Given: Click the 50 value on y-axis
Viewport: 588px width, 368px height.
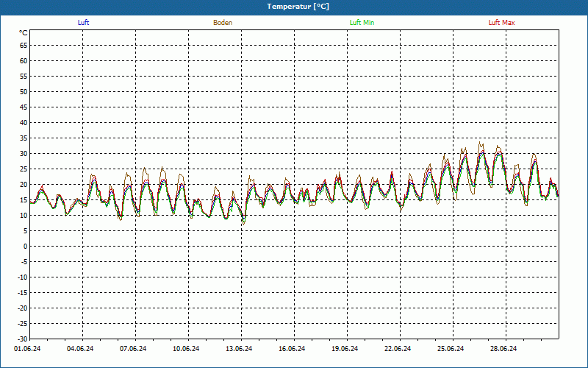Looking at the screenshot, I should [x=24, y=91].
